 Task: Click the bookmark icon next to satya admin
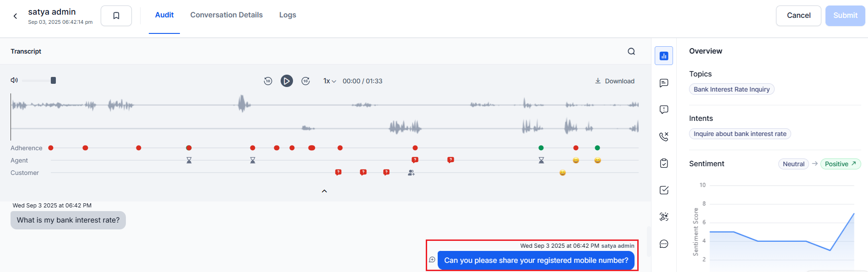116,16
